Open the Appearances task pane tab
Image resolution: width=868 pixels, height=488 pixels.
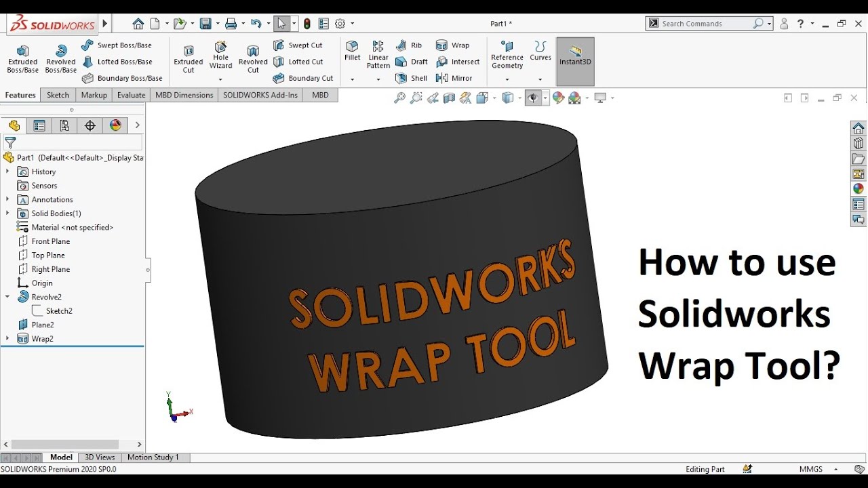859,188
